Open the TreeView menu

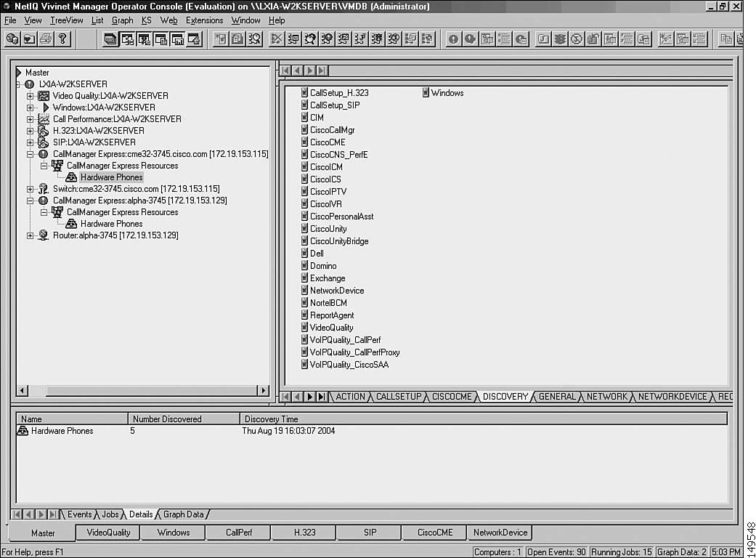tap(67, 20)
